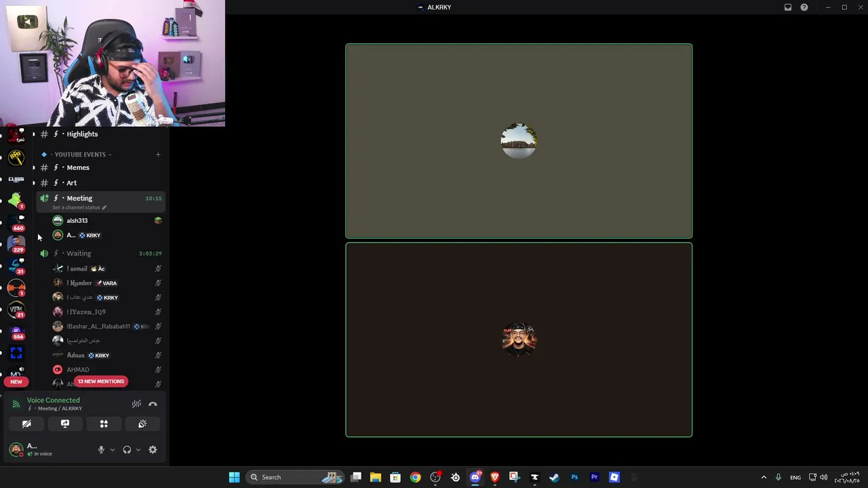
Task: Turn on camera in voice panel
Action: 26,424
